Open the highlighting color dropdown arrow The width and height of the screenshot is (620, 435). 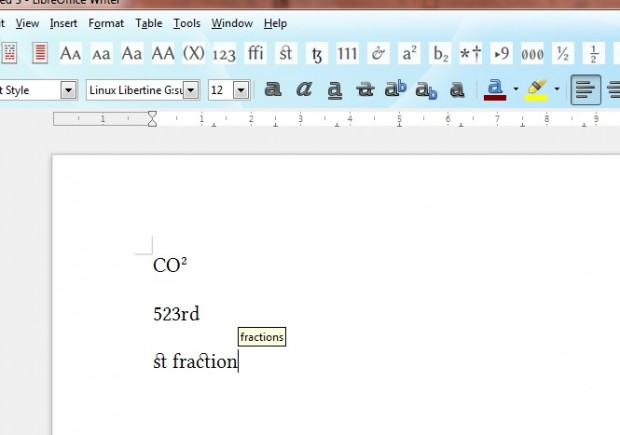point(557,89)
